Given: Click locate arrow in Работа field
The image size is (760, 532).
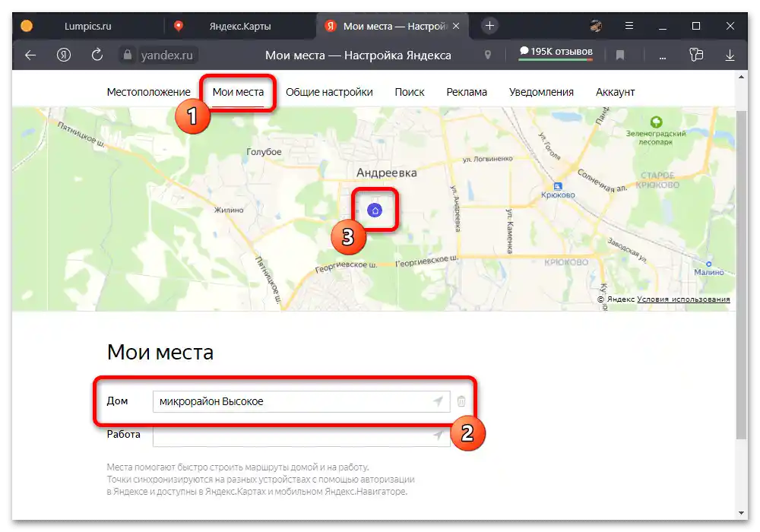Looking at the screenshot, I should click(x=438, y=435).
